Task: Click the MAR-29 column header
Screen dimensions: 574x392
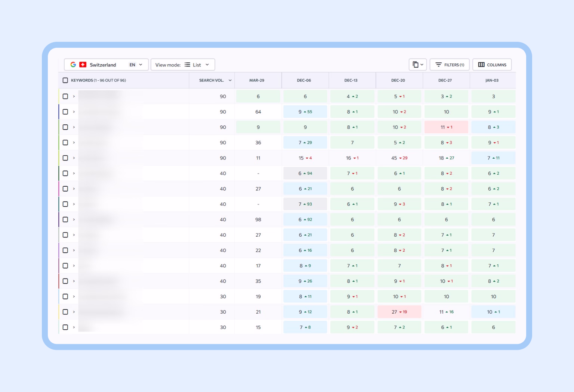Action: click(x=257, y=80)
